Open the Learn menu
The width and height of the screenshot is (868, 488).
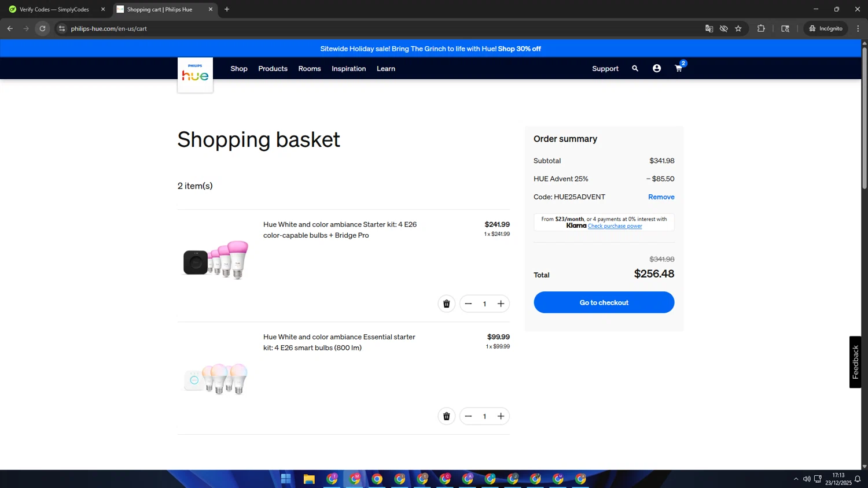(386, 68)
